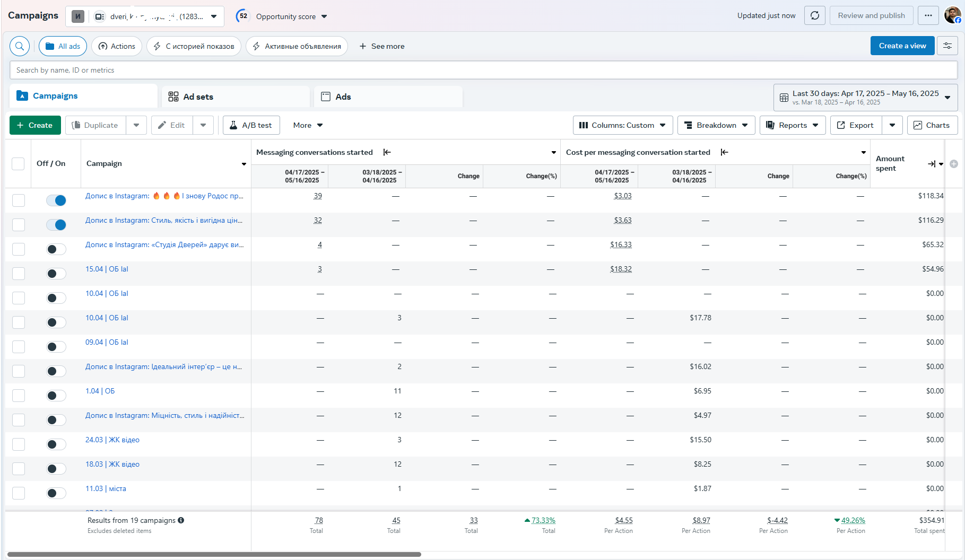
Task: Open the ad account selector dropdown
Action: [144, 16]
